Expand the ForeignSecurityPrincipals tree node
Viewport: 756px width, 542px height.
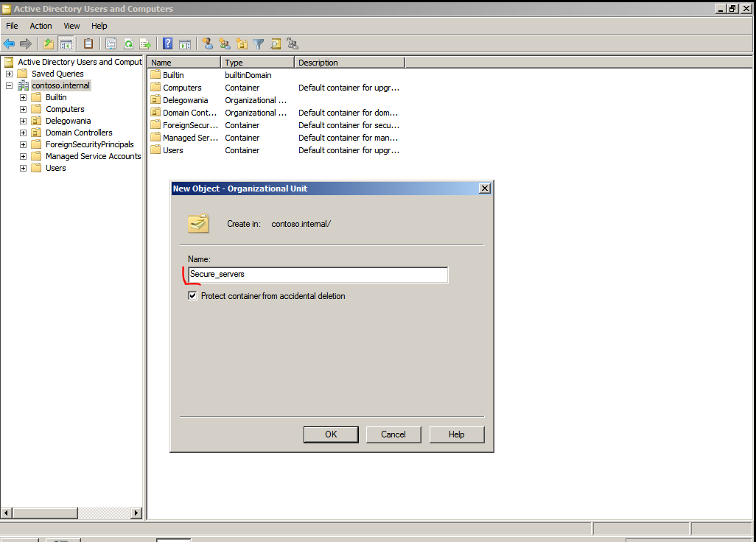(x=23, y=144)
